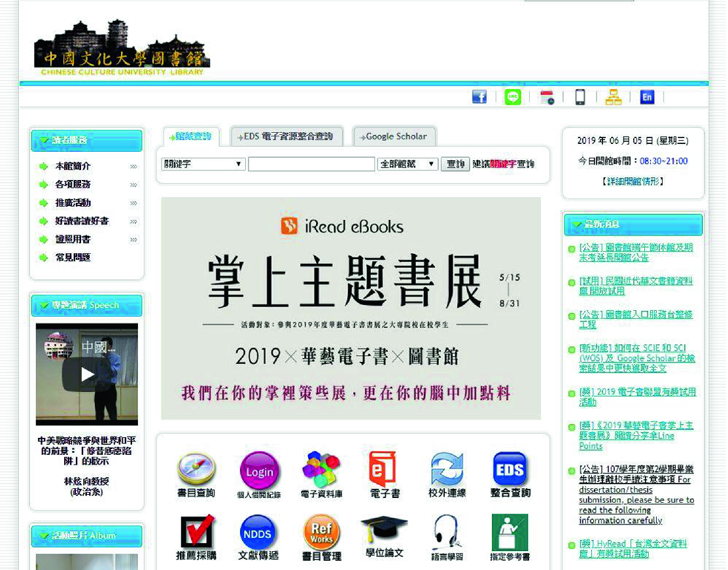Click the 查詢 search button

pos(455,164)
